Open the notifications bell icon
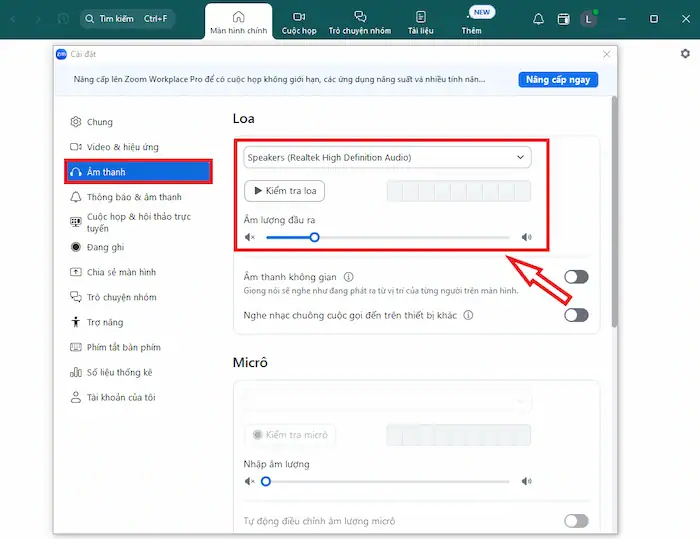Image resolution: width=700 pixels, height=539 pixels. pos(539,19)
